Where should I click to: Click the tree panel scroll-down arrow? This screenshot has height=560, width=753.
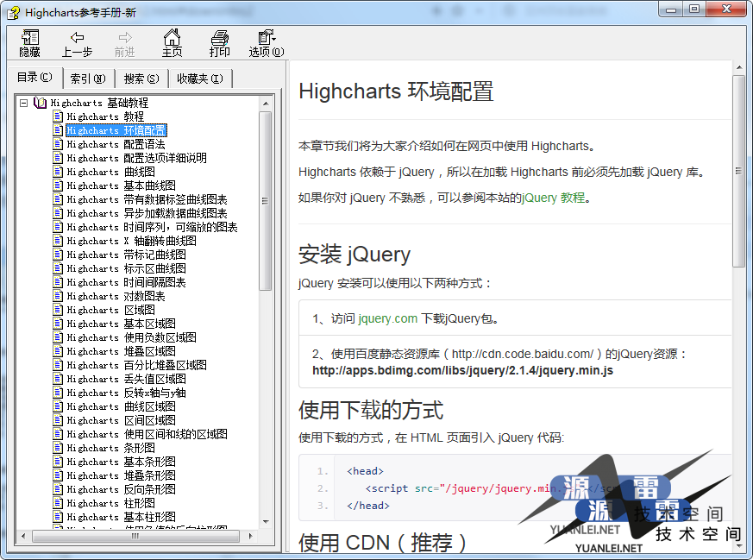tap(266, 522)
